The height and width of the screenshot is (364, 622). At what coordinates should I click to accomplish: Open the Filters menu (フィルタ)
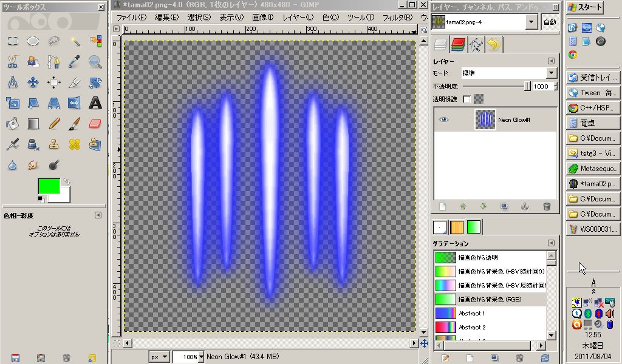tap(397, 18)
